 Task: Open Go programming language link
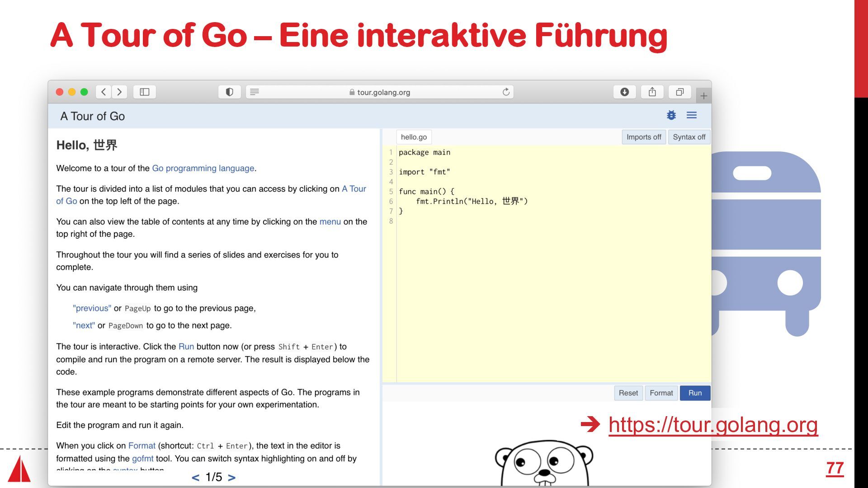(x=203, y=168)
